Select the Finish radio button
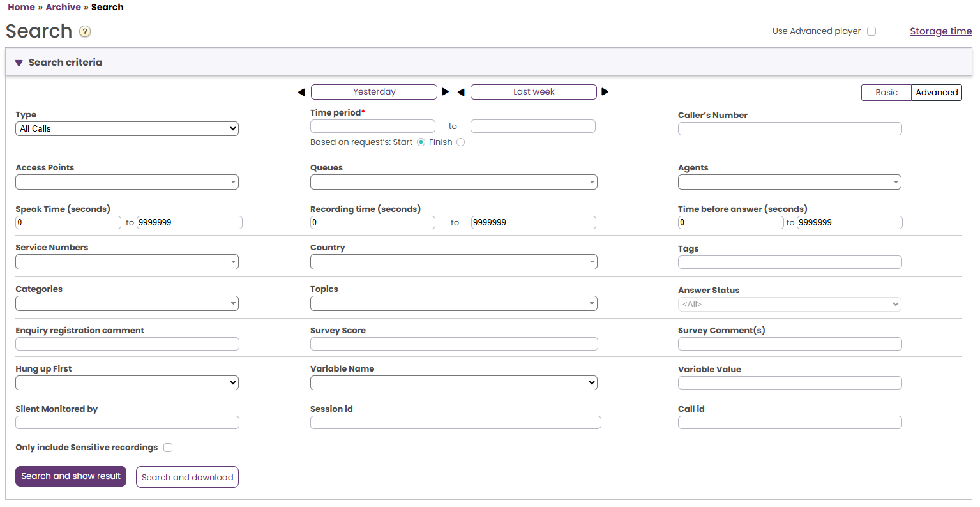The image size is (980, 507). tap(460, 142)
